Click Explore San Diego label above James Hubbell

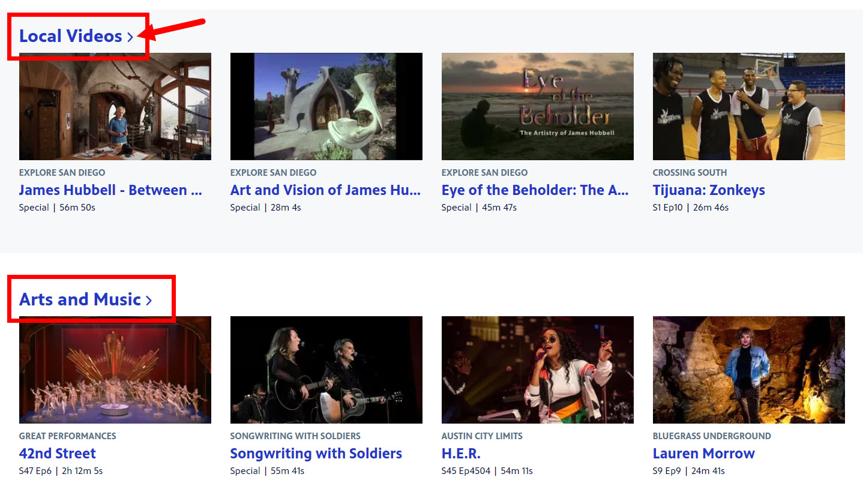(x=62, y=173)
